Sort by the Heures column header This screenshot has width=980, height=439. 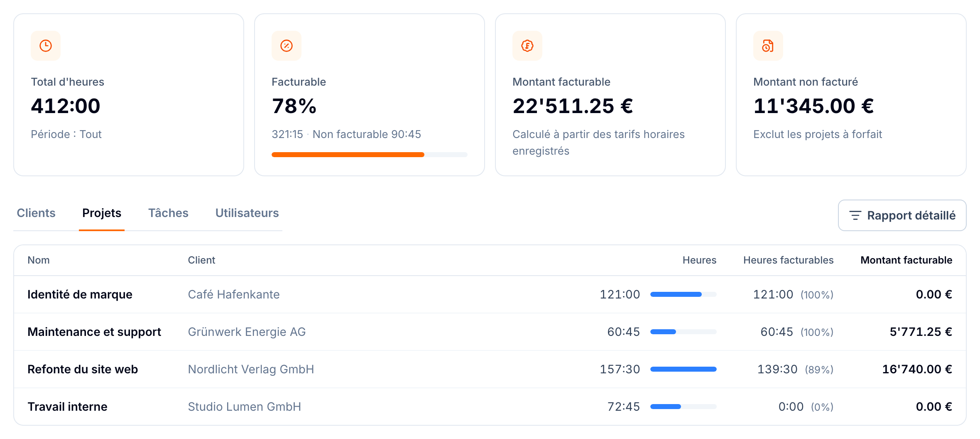(x=699, y=260)
